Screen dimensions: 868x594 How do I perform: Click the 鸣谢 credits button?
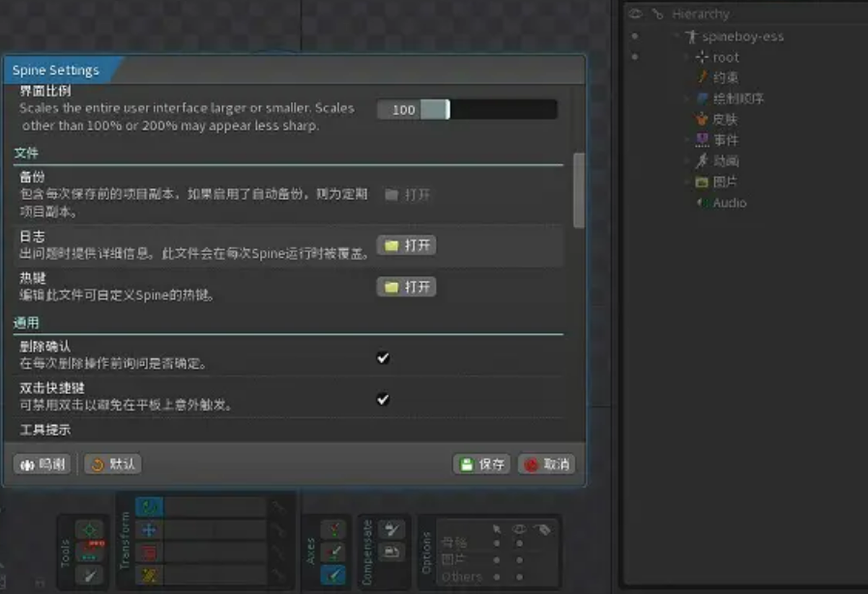[43, 464]
